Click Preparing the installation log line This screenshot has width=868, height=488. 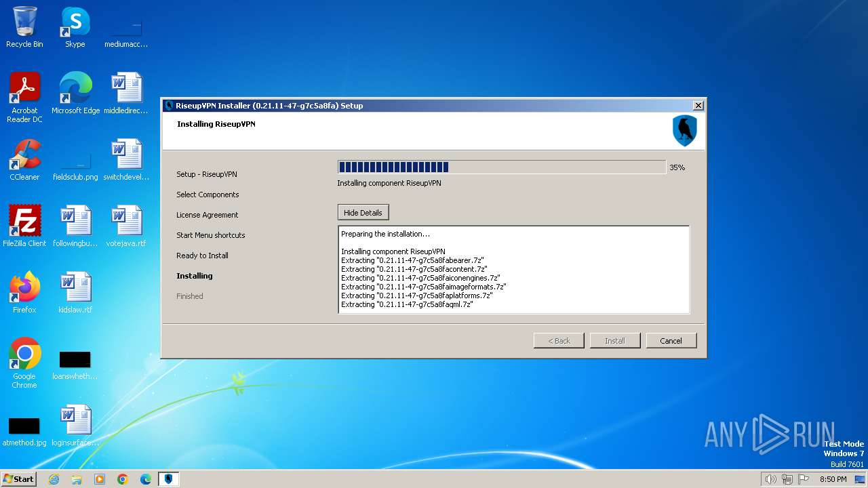pyautogui.click(x=385, y=234)
